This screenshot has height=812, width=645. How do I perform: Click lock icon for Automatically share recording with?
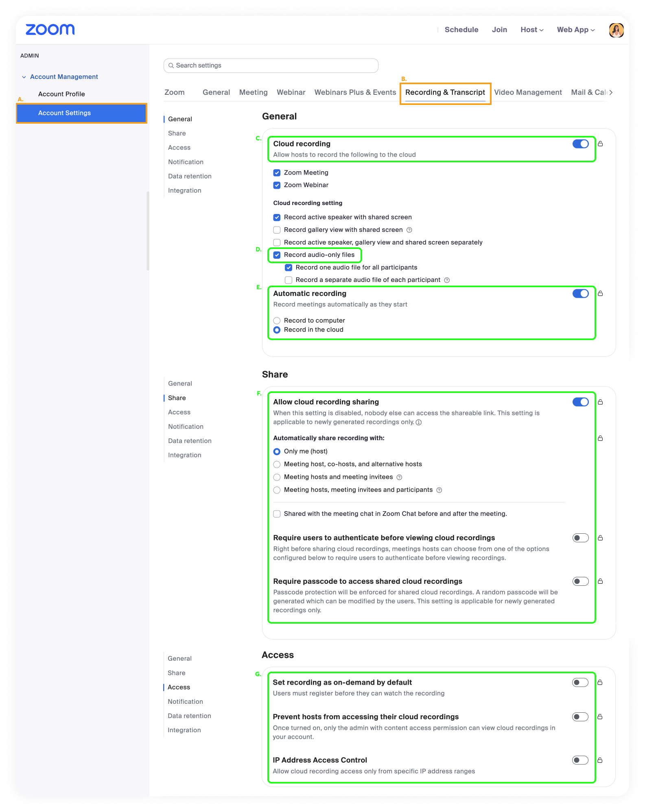pos(600,438)
